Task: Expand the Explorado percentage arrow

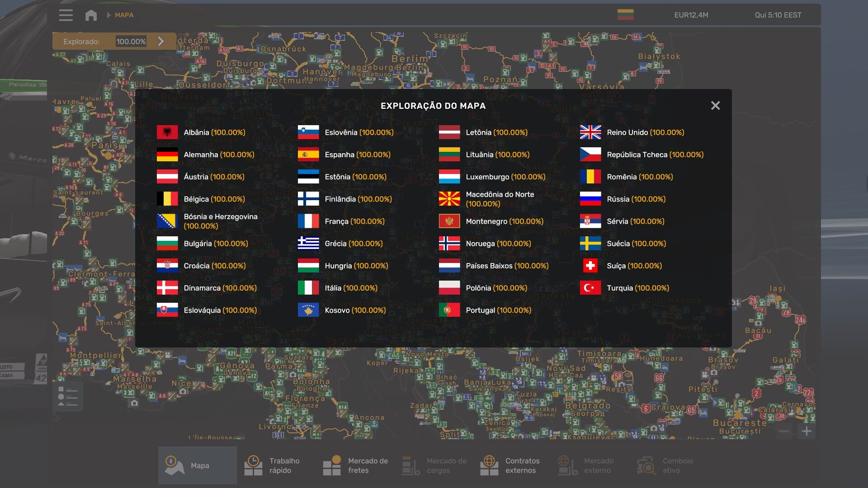Action: 161,41
